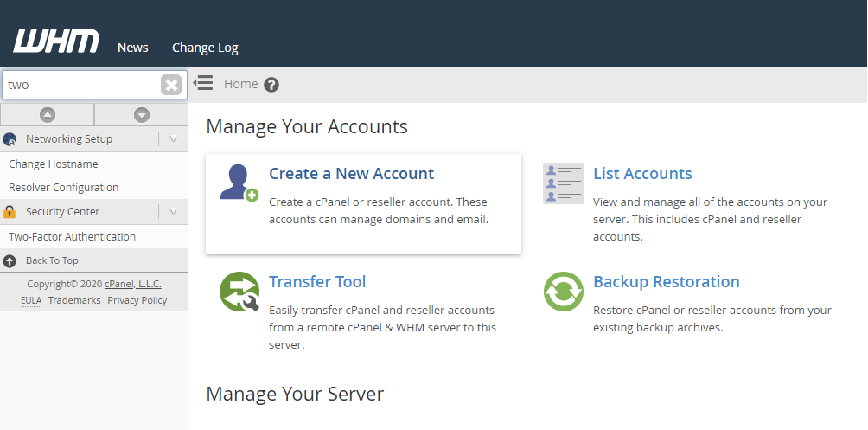The width and height of the screenshot is (868, 430).
Task: Collapse the Security Center chevron
Action: (173, 212)
